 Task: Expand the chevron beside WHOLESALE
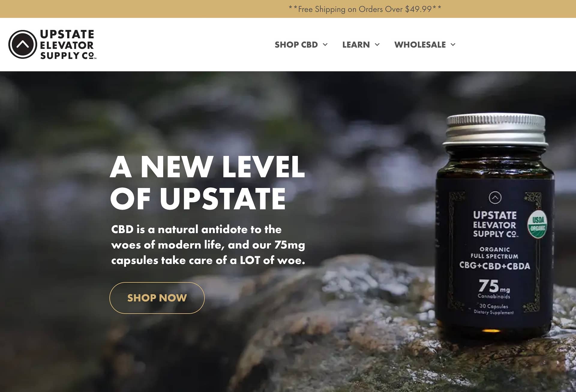(453, 45)
